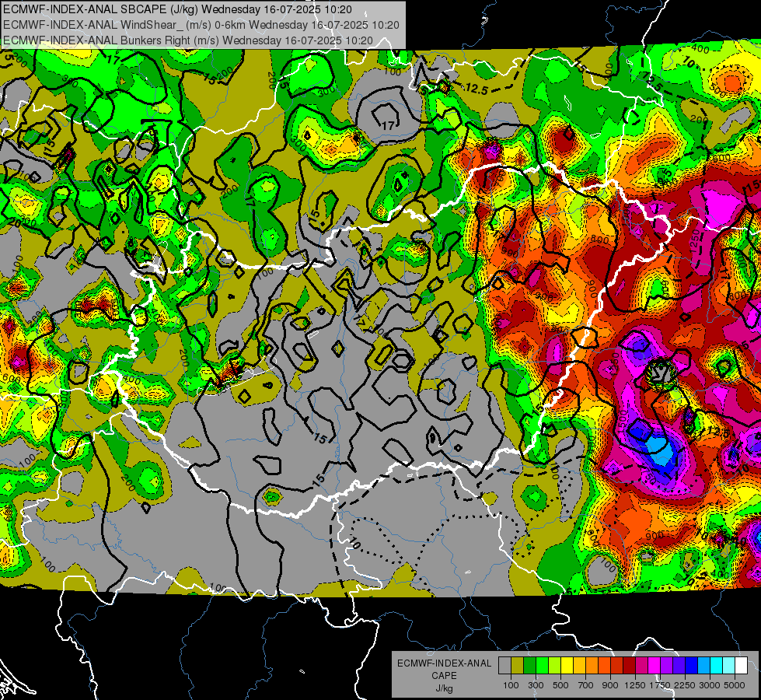Click the SBCAPE title line in the header

[x=177, y=9]
